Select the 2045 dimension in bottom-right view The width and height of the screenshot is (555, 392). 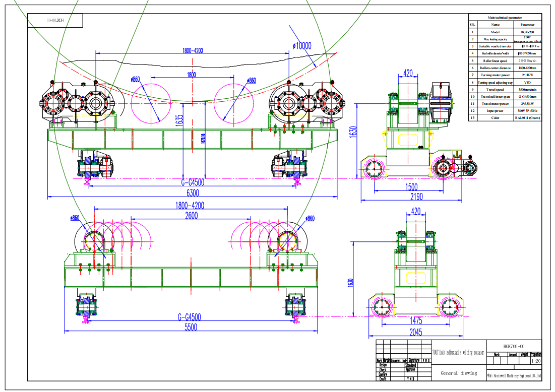[x=416, y=332]
